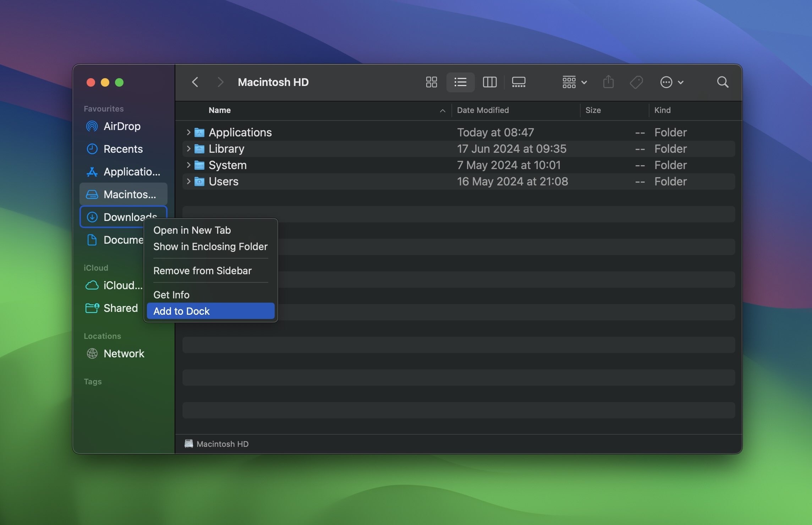Open Recents in the sidebar
Image resolution: width=812 pixels, height=525 pixels.
123,149
